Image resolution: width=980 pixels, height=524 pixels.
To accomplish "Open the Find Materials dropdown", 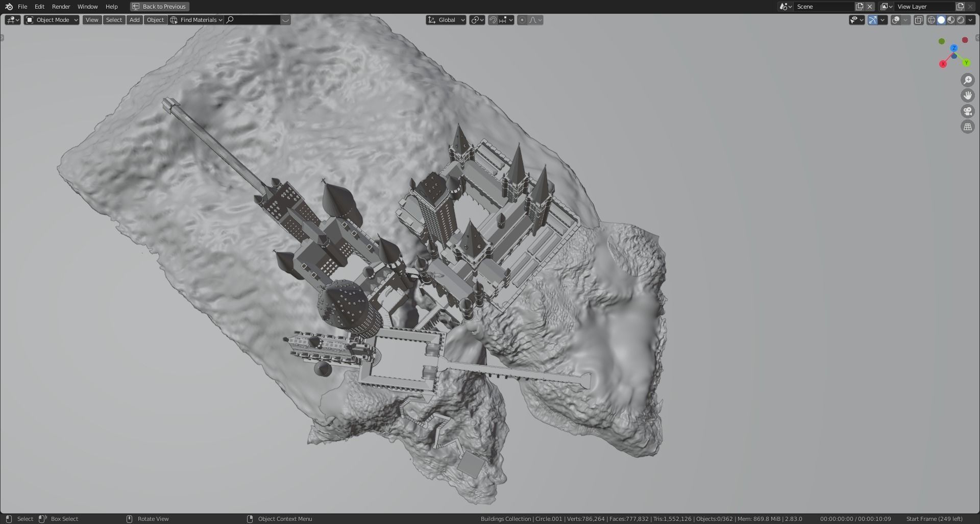I will [x=197, y=20].
